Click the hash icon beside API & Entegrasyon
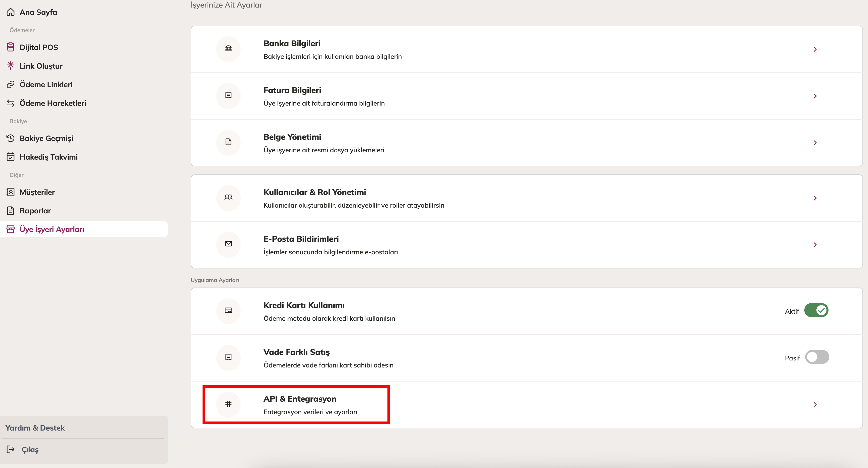 coord(228,404)
